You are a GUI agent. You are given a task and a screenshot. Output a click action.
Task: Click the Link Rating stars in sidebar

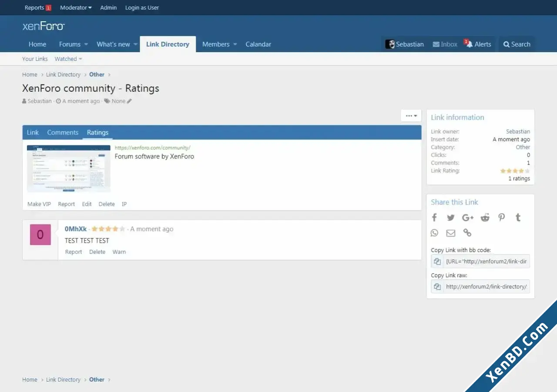(515, 171)
